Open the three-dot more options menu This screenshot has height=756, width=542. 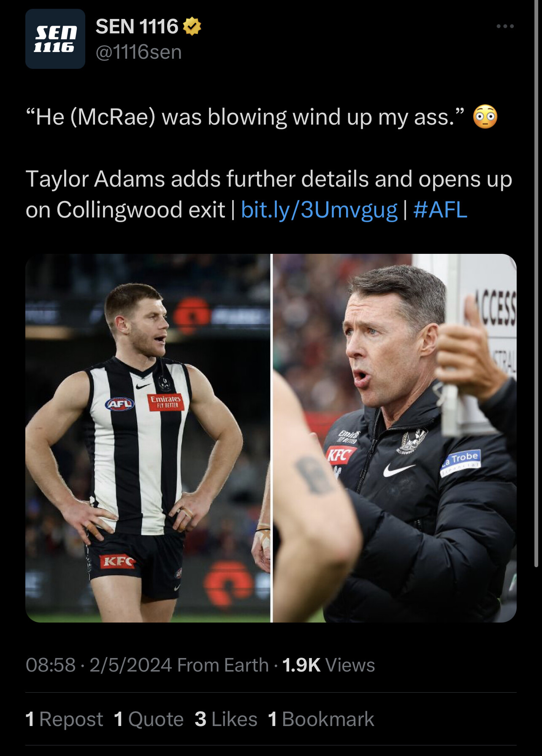tap(505, 26)
